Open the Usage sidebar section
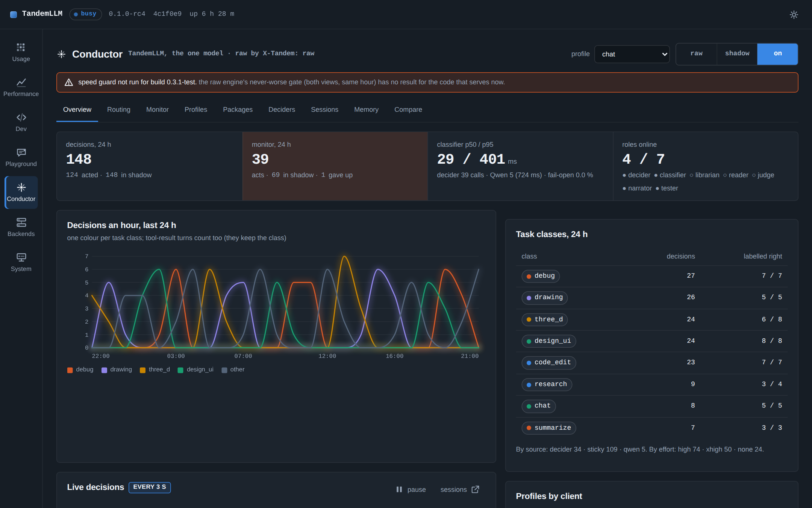This screenshot has width=812, height=508. pos(21,53)
